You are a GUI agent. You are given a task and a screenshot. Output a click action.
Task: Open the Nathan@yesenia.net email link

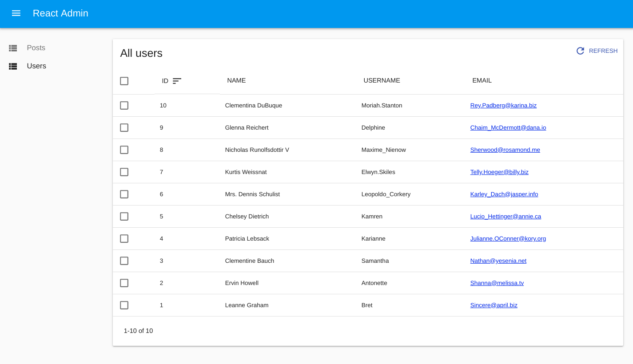(x=498, y=261)
